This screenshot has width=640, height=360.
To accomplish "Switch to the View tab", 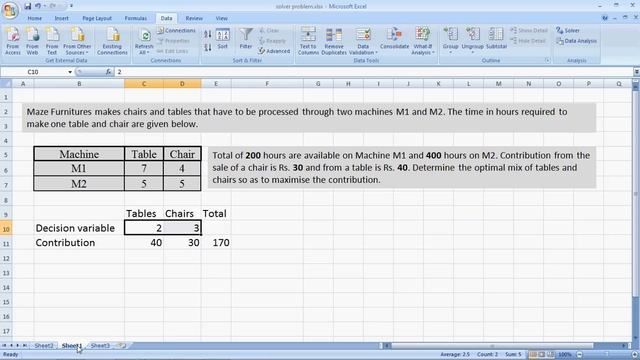I will pos(222,18).
